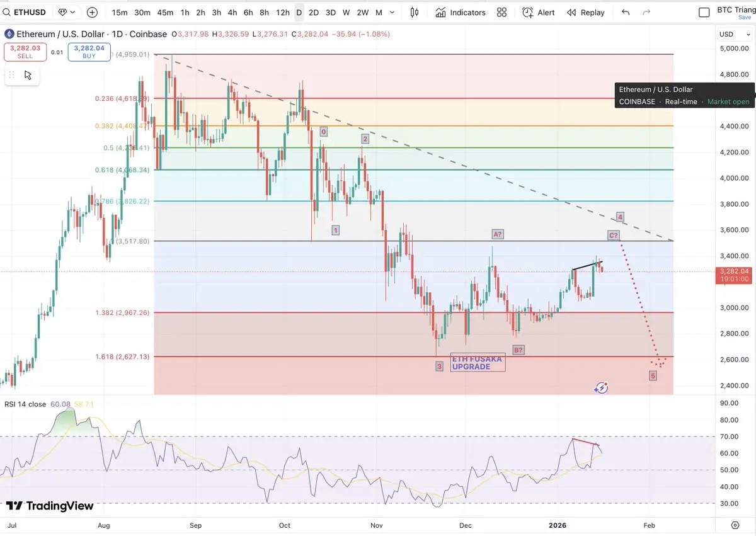The height and width of the screenshot is (536, 756).
Task: Start bar Replay mode
Action: pos(585,12)
